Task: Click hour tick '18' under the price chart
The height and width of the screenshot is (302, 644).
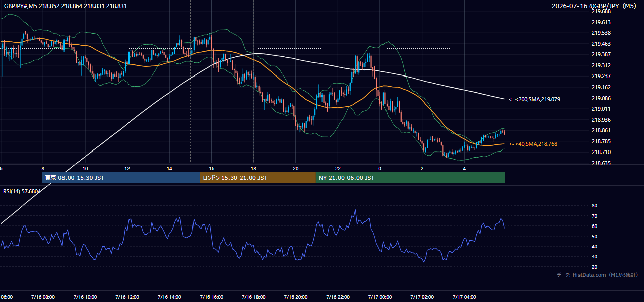Action: pos(253,169)
